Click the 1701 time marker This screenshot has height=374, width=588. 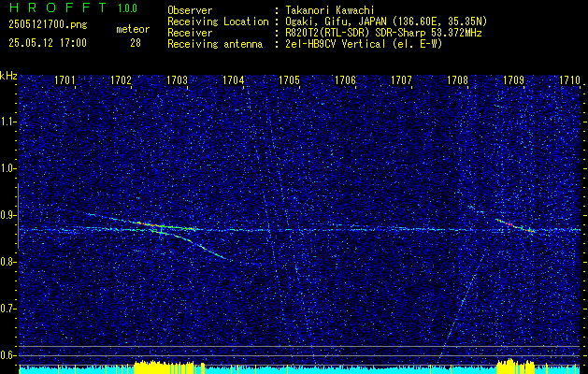coord(65,80)
